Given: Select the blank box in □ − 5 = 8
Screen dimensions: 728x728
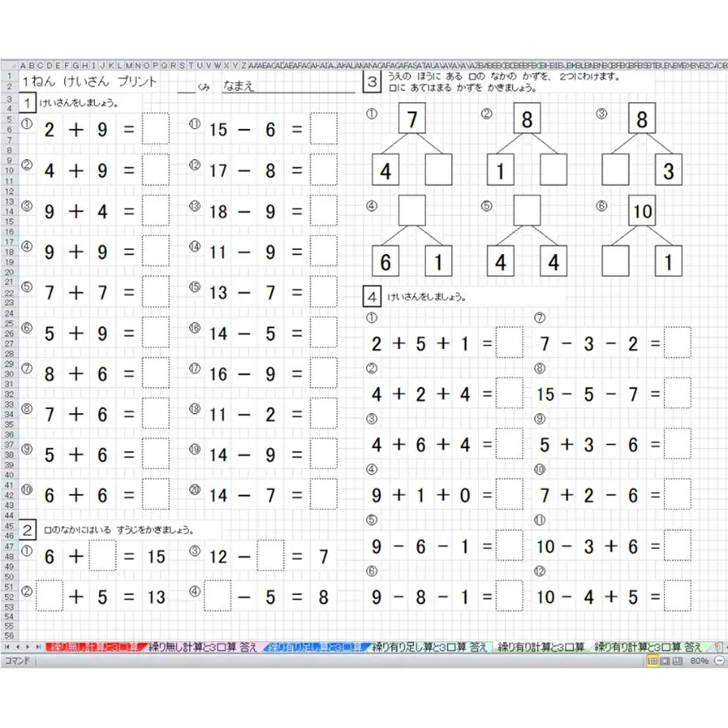Looking at the screenshot, I should coord(218,596).
